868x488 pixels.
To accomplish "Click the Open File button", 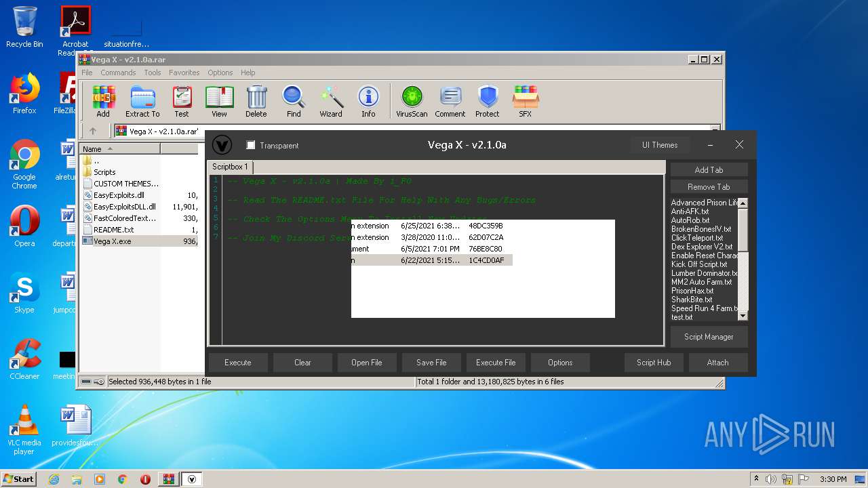I will pyautogui.click(x=367, y=363).
